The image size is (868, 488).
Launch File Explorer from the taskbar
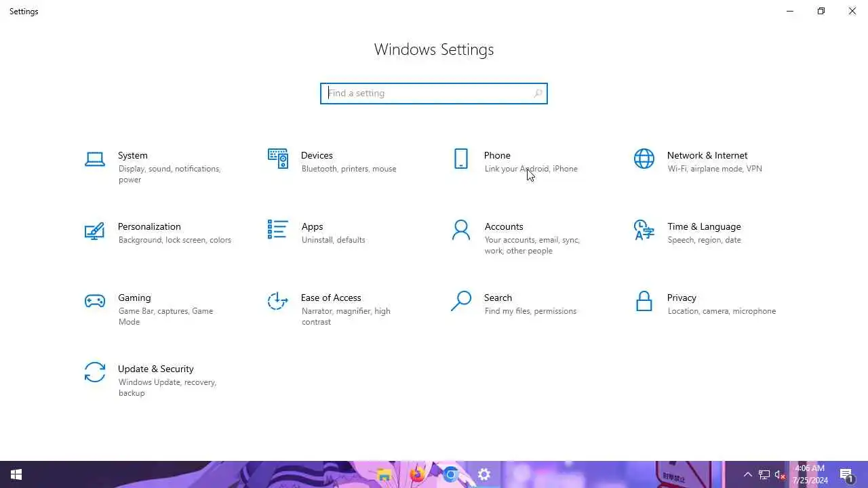(x=384, y=474)
